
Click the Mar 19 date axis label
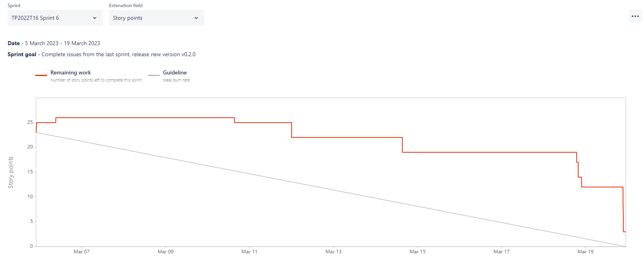coord(585,252)
